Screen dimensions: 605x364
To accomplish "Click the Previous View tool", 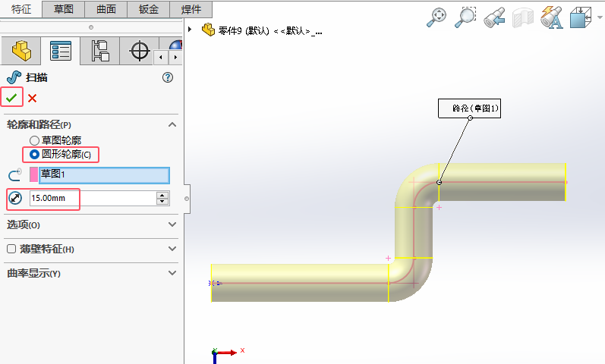I will tap(494, 17).
